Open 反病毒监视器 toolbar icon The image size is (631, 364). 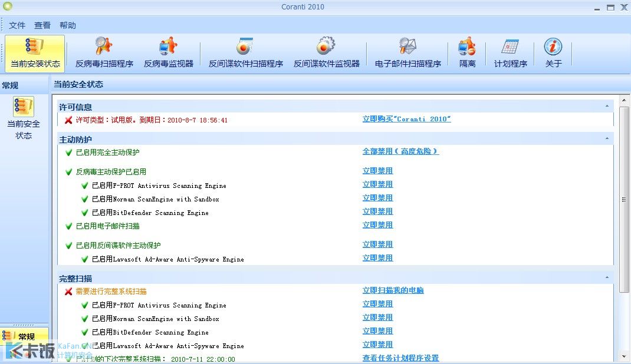click(x=169, y=54)
